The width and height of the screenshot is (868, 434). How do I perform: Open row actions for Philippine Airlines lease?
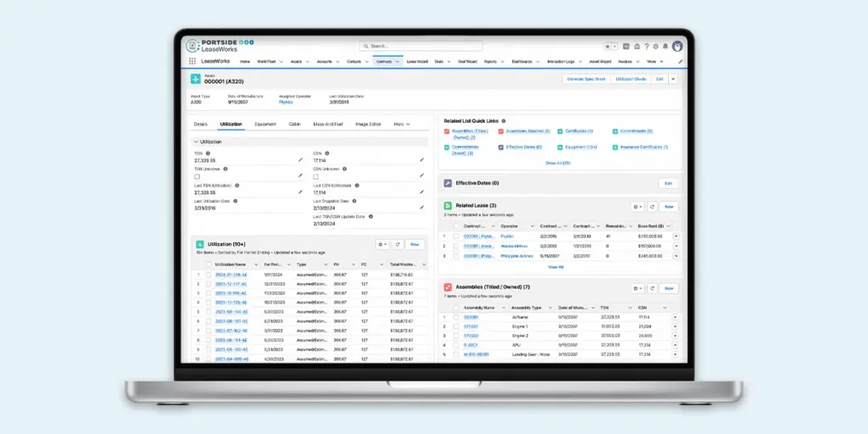tap(676, 256)
